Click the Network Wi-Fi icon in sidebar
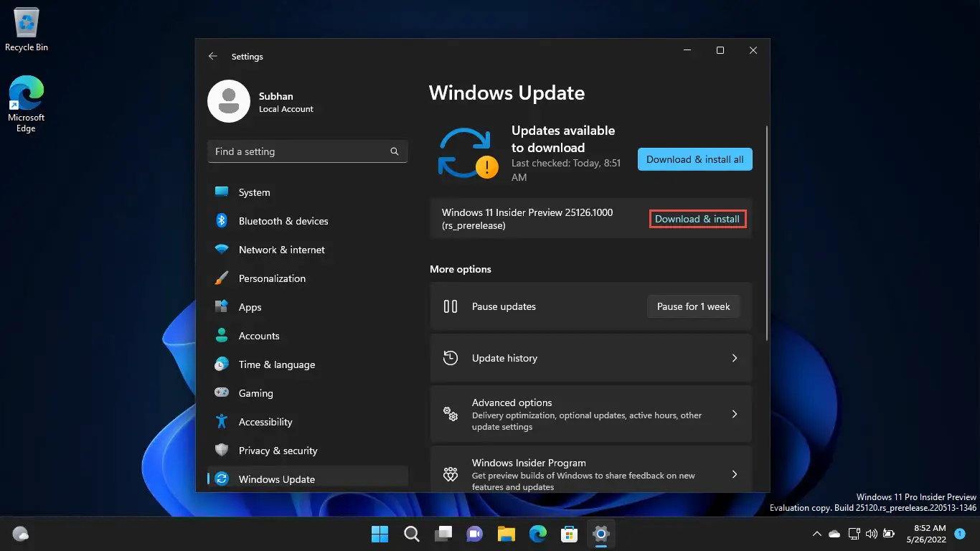The height and width of the screenshot is (551, 980). click(222, 250)
